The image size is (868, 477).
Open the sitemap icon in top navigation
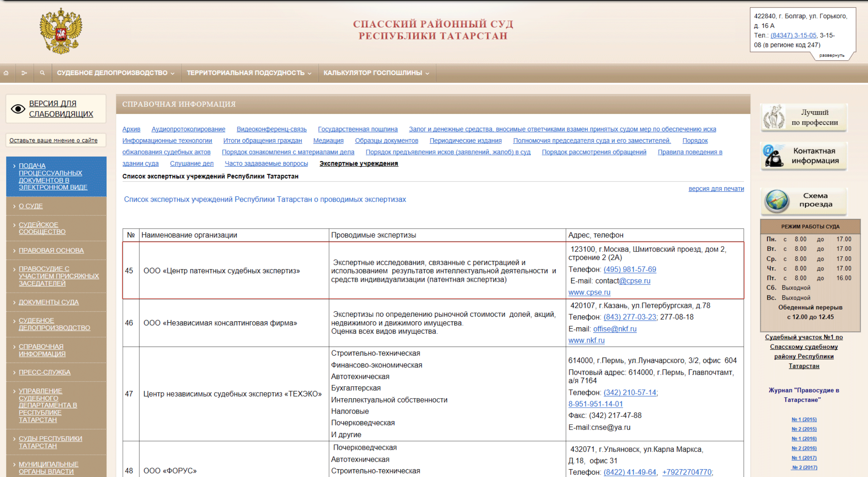point(24,73)
